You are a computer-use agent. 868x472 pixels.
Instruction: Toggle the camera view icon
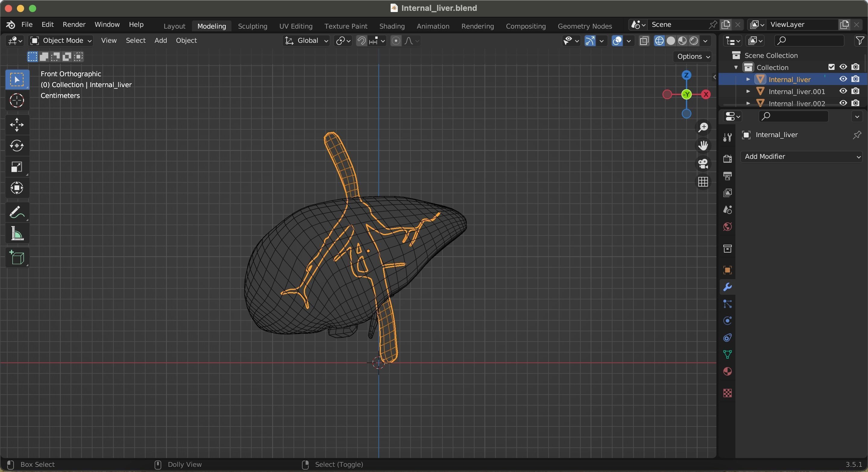703,164
